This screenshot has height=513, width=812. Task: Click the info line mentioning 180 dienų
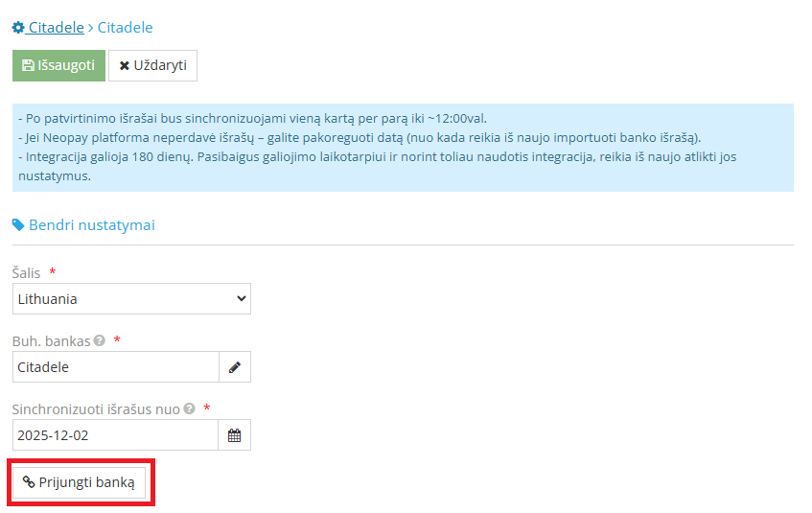click(377, 166)
